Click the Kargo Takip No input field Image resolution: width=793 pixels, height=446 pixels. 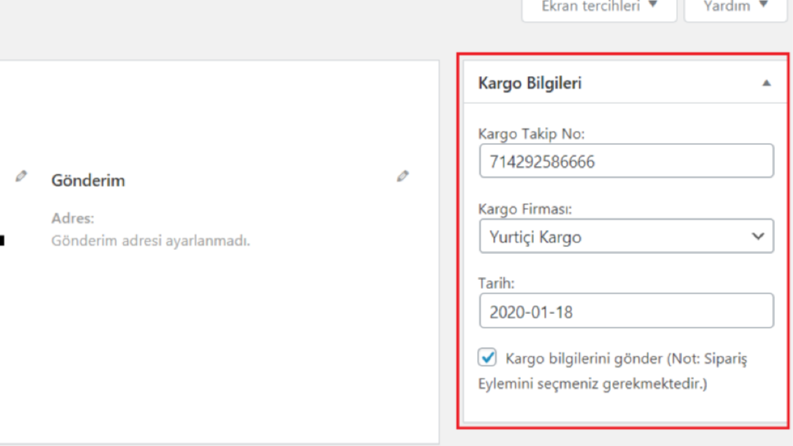coord(626,161)
